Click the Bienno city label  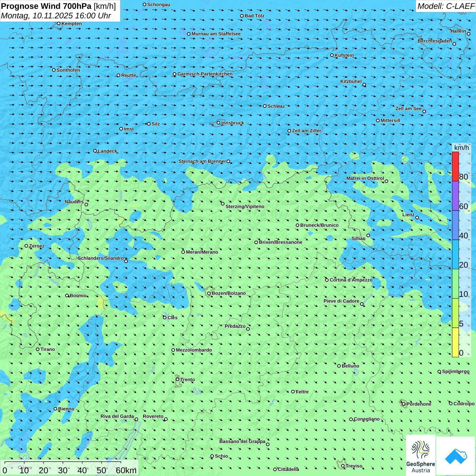[x=66, y=409]
